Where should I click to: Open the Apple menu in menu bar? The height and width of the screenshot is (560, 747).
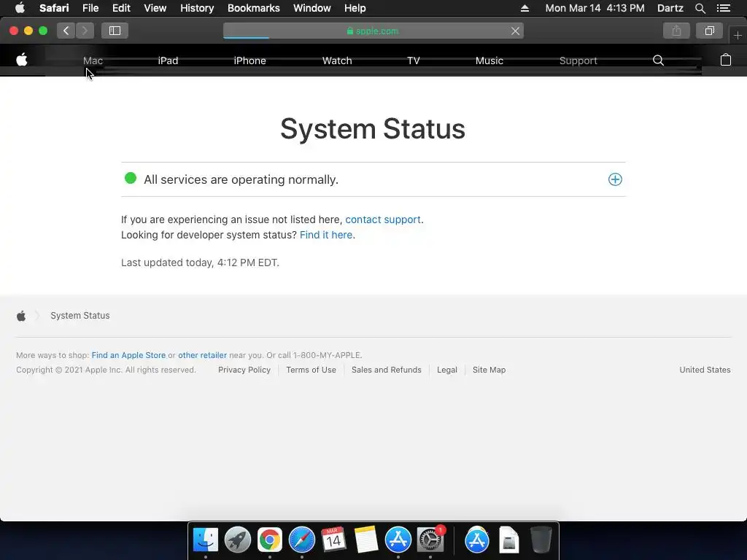(20, 8)
